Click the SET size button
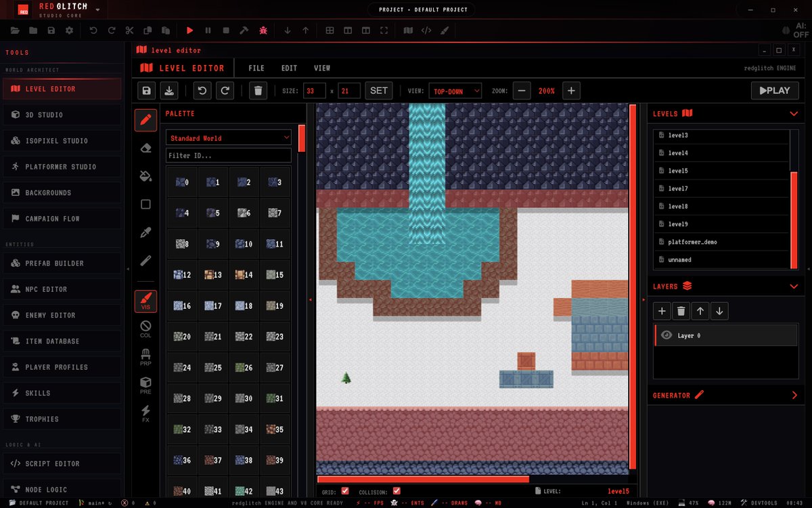The image size is (812, 508). pos(379,91)
